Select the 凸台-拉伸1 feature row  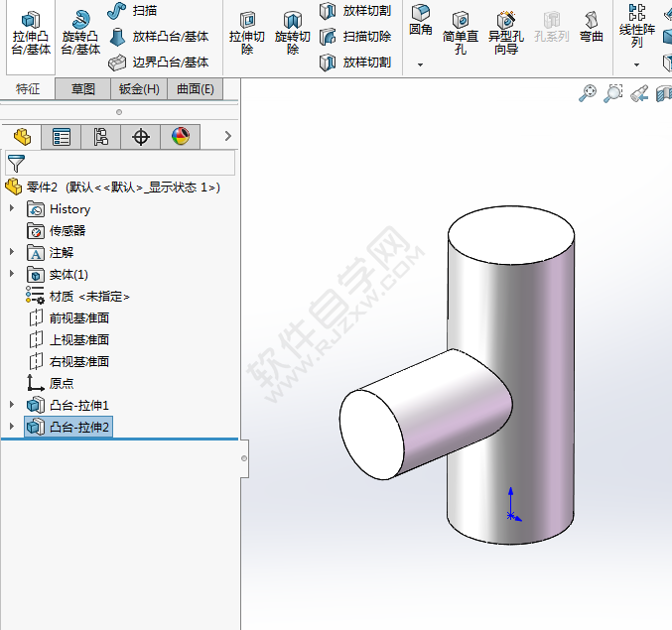pos(67,405)
